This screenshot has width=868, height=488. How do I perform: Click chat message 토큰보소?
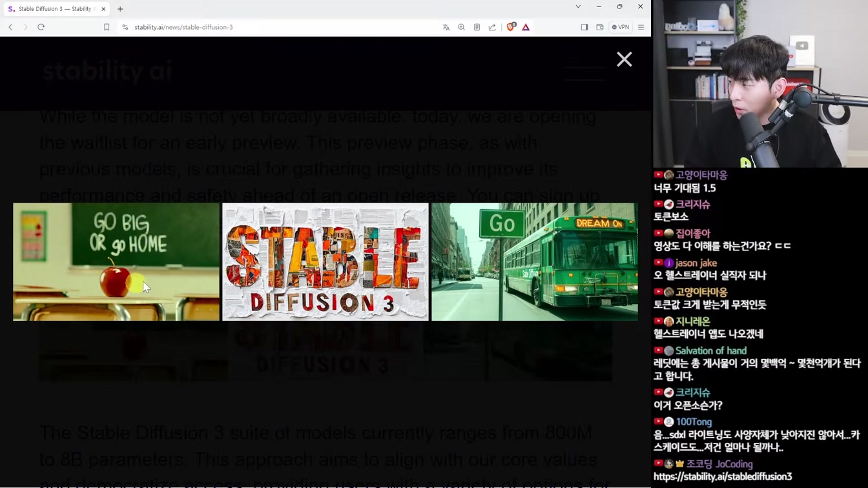point(671,217)
